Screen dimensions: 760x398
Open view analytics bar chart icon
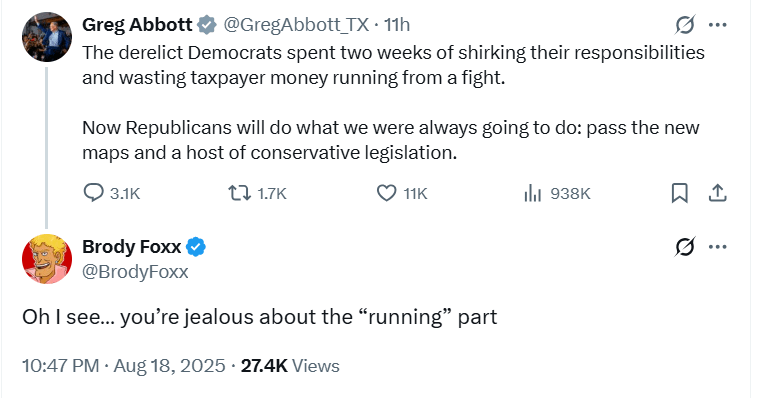click(x=532, y=193)
